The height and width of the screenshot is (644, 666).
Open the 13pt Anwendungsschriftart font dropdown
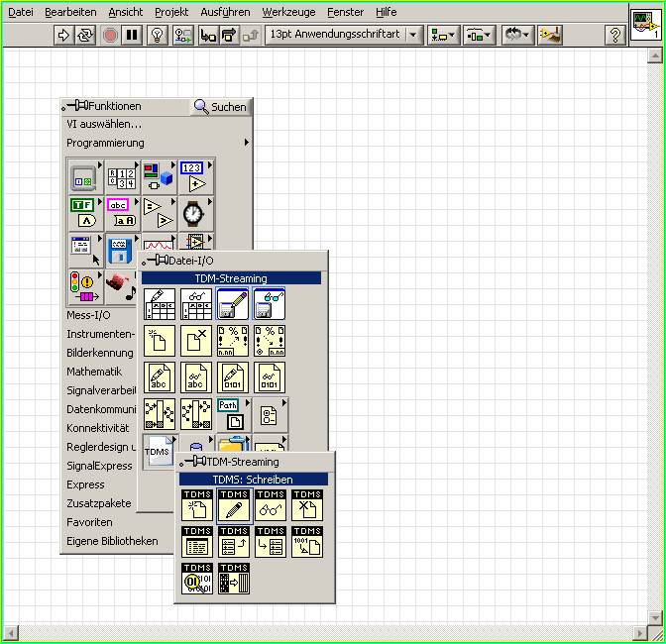pos(344,35)
